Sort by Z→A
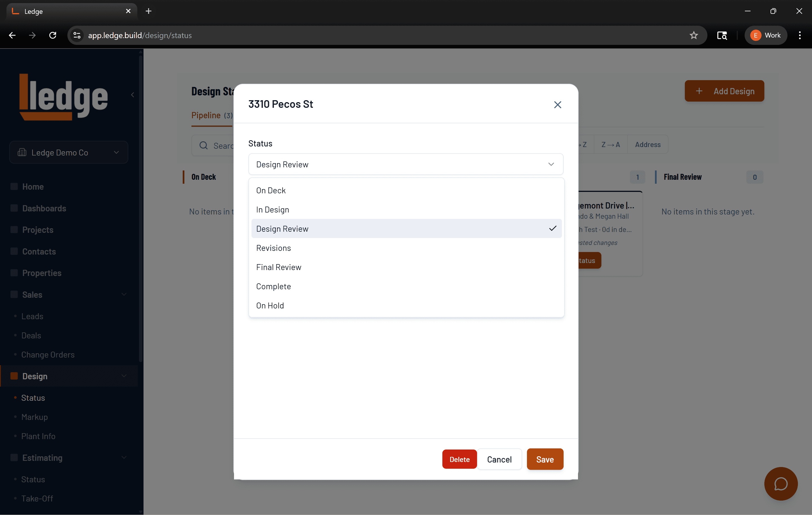Viewport: 812px width, 515px height. click(610, 144)
